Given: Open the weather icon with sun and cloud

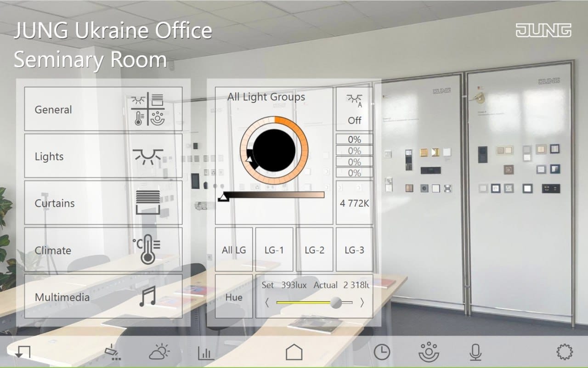Looking at the screenshot, I should (x=159, y=352).
